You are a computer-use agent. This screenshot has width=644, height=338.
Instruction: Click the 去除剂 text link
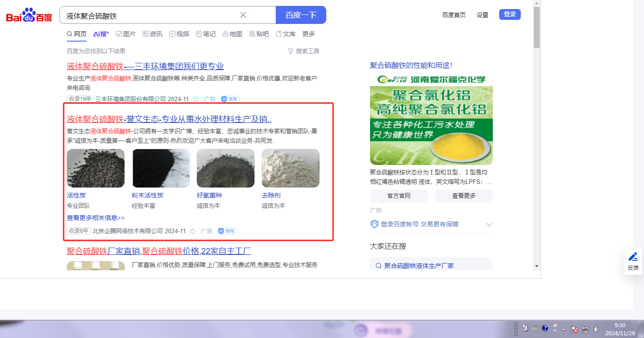[271, 195]
